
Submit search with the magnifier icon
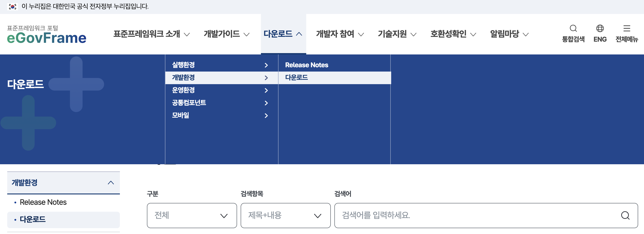[x=626, y=215]
